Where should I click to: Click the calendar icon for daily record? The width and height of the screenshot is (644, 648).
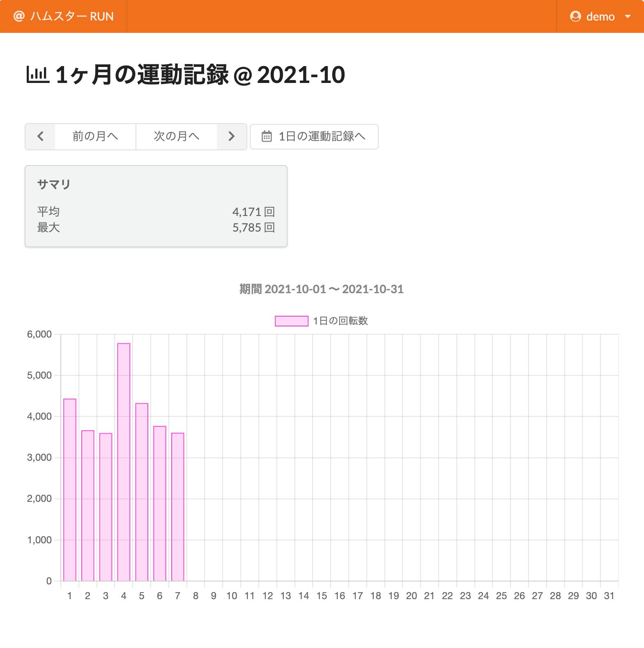coord(267,136)
